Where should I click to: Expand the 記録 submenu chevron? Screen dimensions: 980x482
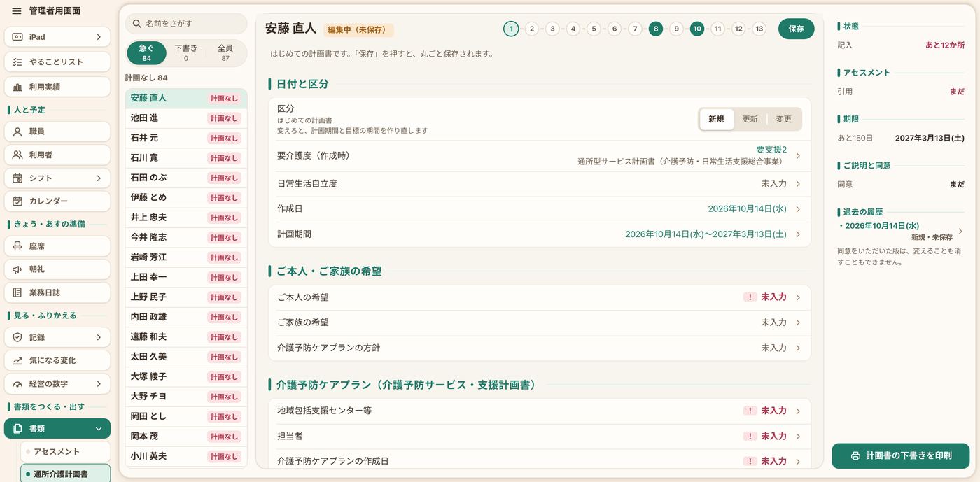click(x=99, y=337)
